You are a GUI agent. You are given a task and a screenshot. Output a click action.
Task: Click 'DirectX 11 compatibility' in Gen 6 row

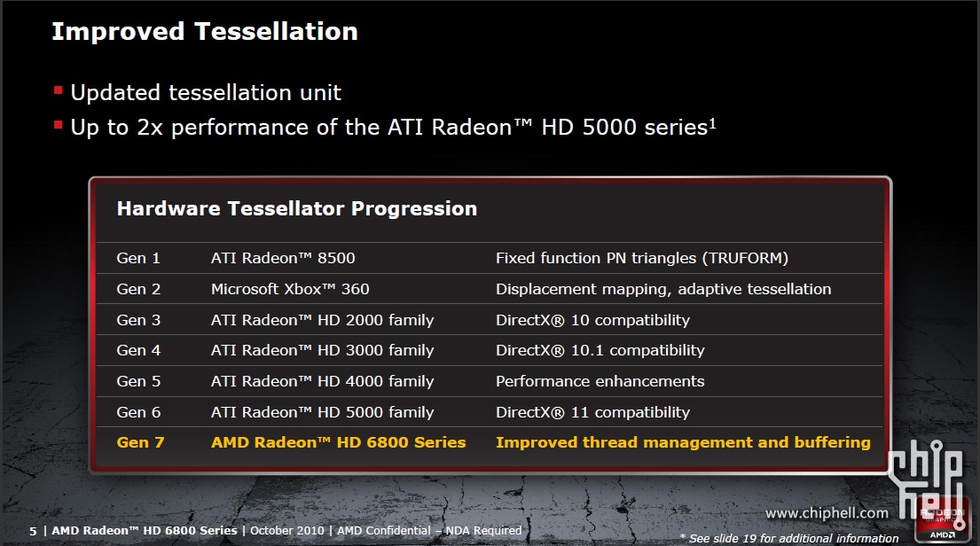592,412
